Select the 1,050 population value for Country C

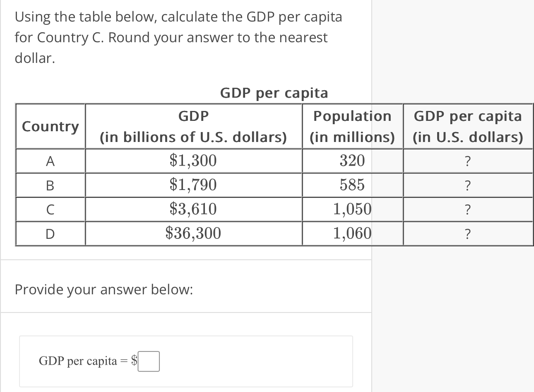tap(352, 209)
